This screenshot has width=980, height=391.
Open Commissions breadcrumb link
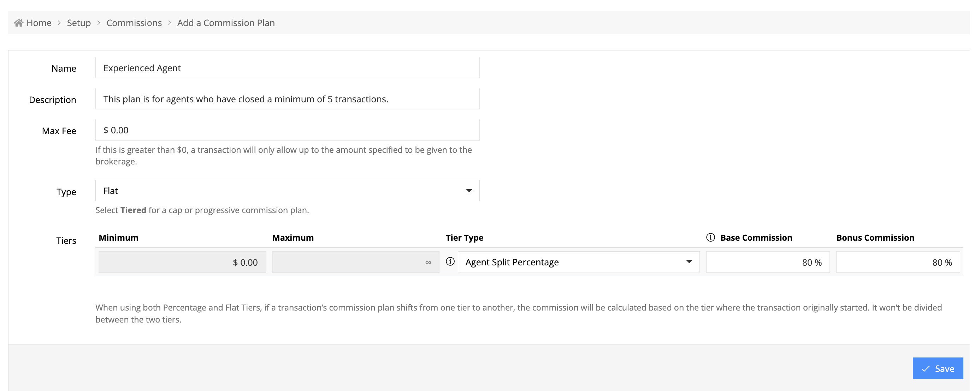(134, 23)
